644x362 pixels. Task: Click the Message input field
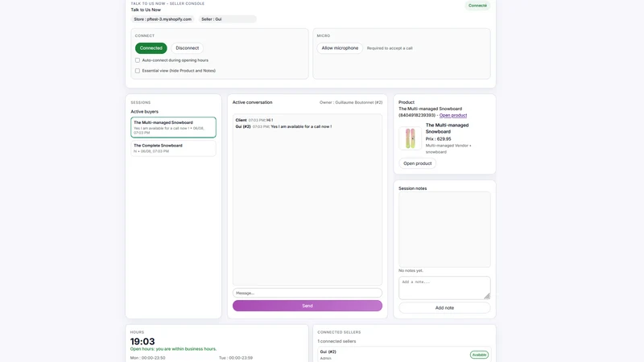click(x=308, y=293)
